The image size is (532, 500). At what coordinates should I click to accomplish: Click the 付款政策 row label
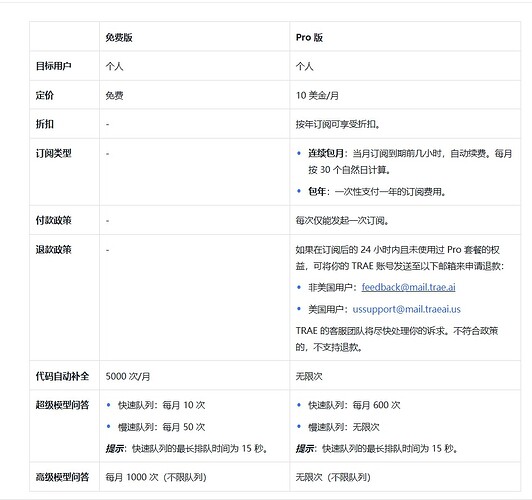[x=54, y=220]
